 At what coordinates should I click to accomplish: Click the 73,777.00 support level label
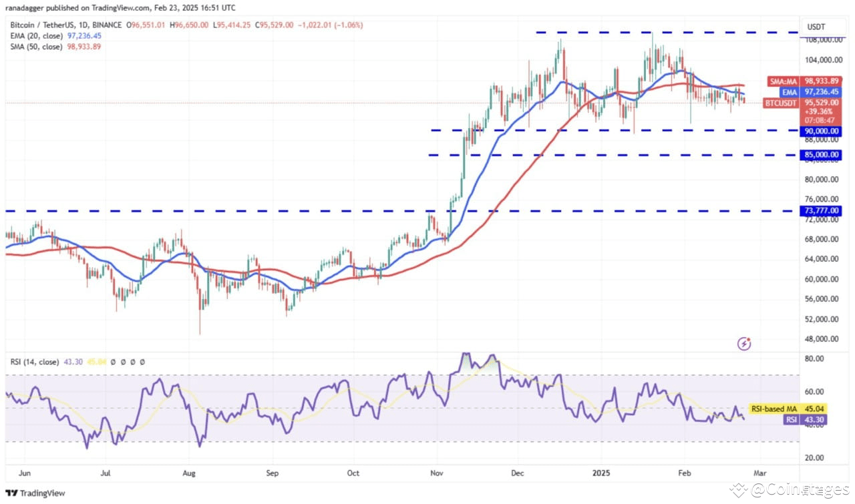pyautogui.click(x=821, y=210)
